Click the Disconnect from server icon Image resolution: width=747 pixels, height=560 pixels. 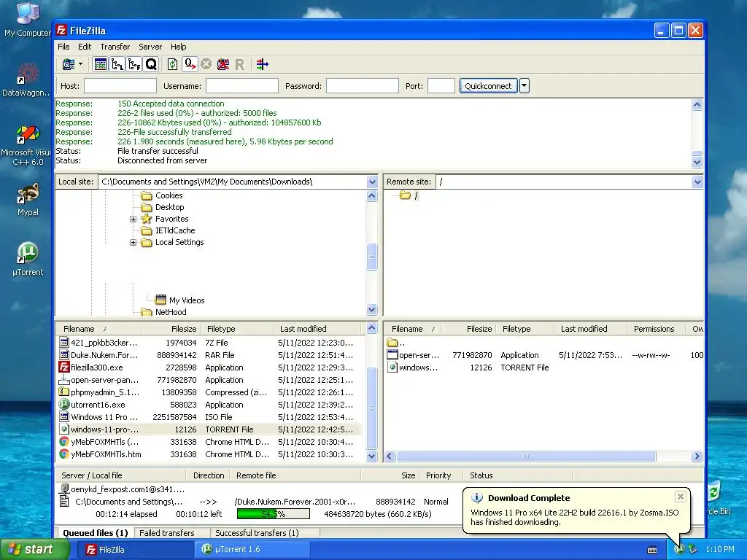(x=223, y=64)
